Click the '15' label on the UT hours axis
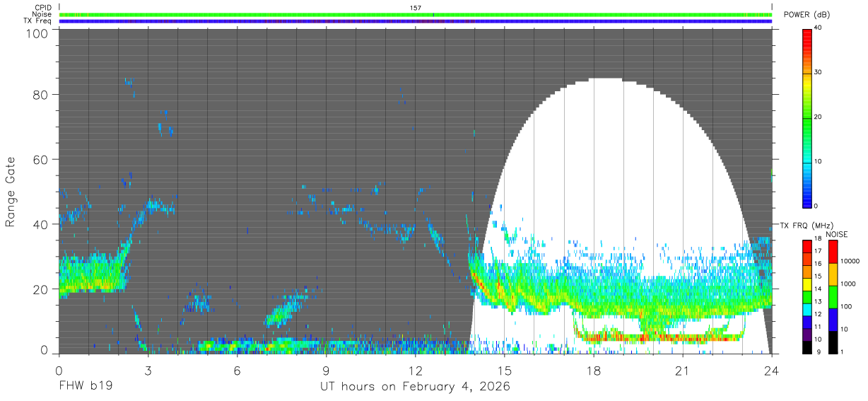Screen dimensions: 868x401 504,371
